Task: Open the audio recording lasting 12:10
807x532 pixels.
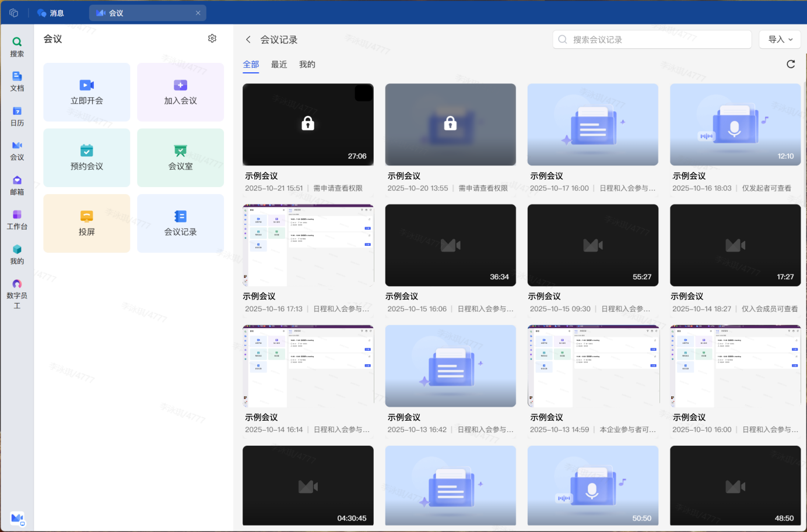Action: point(735,124)
